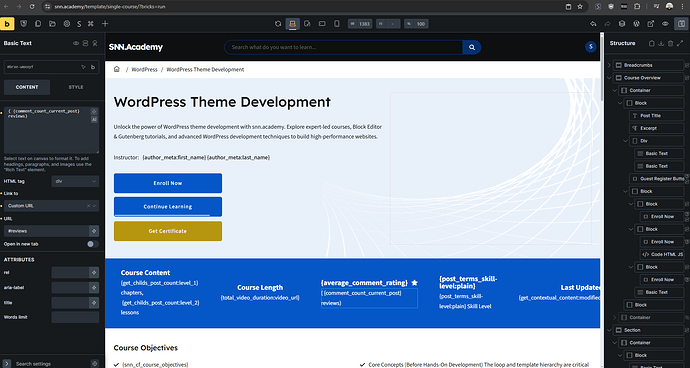
Task: Click the yellow Bricks logo button
Action: (7, 24)
